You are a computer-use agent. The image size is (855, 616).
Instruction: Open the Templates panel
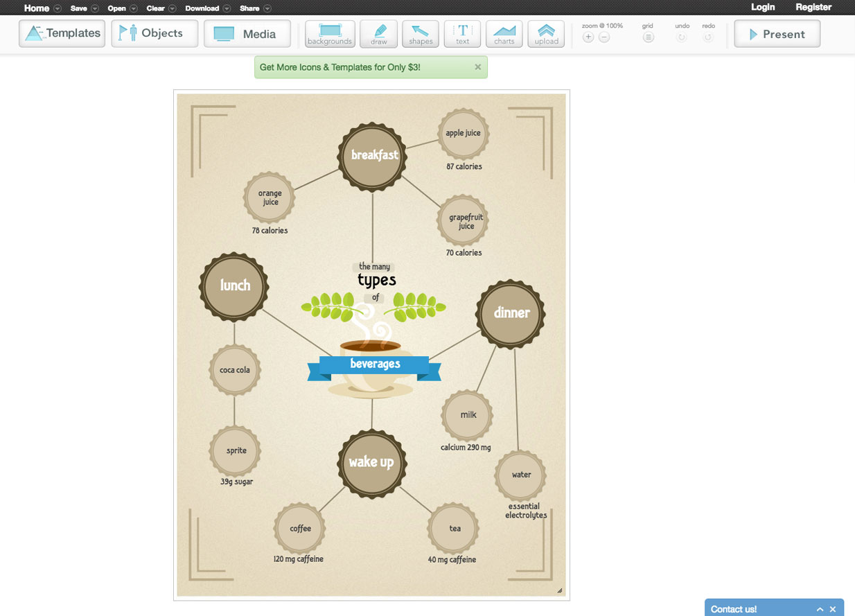tap(62, 33)
